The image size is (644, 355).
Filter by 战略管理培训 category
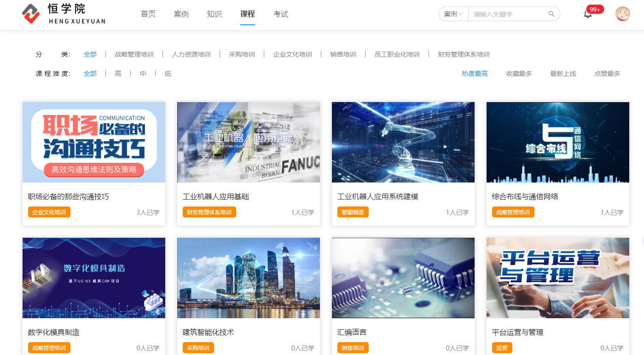134,54
